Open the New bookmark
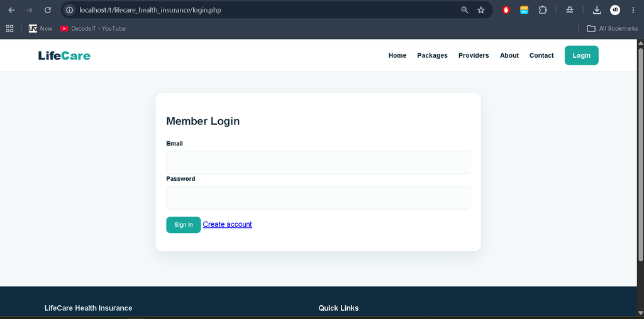 [41, 28]
